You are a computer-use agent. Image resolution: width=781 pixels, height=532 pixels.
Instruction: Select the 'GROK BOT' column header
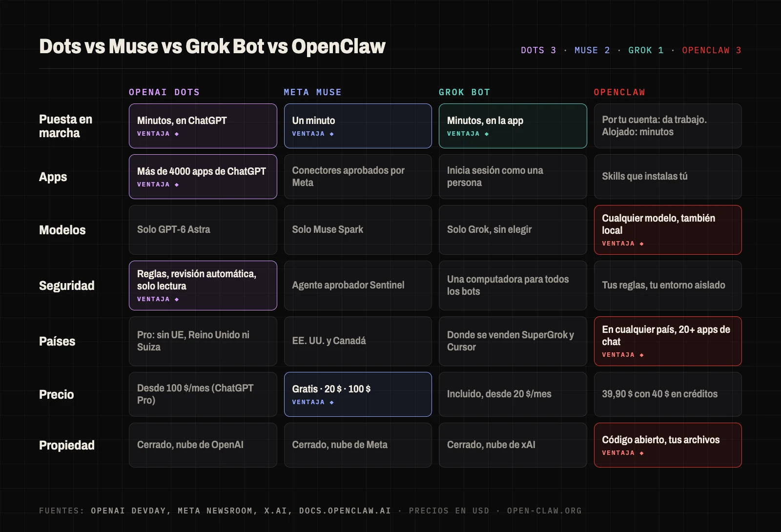[464, 92]
